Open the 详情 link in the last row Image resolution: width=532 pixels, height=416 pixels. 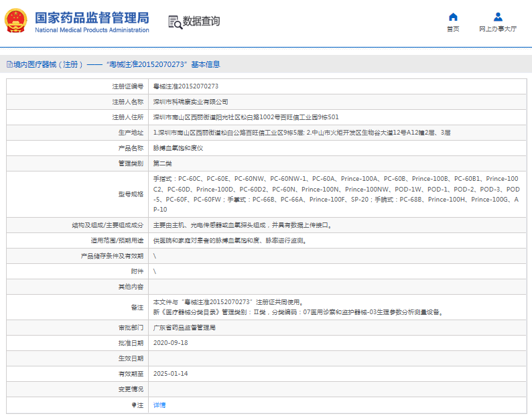(159, 405)
